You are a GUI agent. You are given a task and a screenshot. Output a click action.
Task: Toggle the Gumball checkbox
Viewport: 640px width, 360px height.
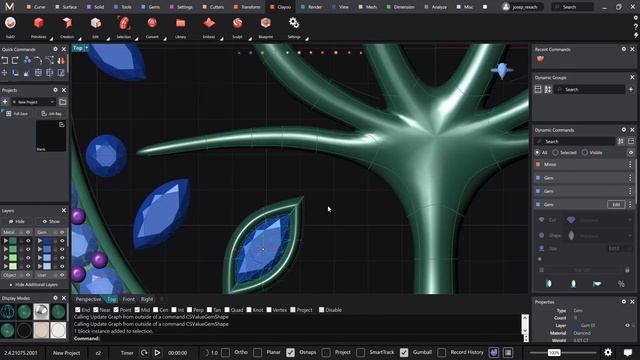(404, 352)
